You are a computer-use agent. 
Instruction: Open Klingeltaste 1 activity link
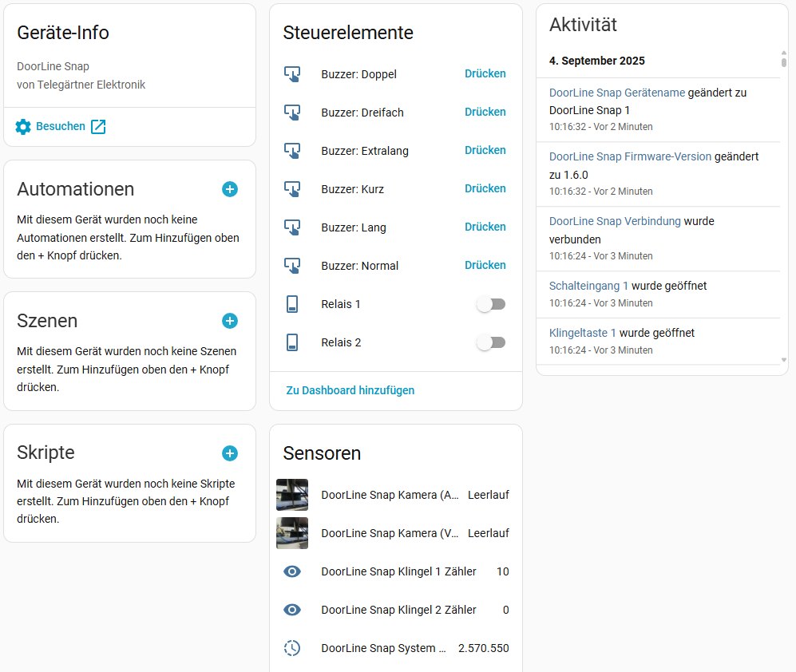[582, 333]
